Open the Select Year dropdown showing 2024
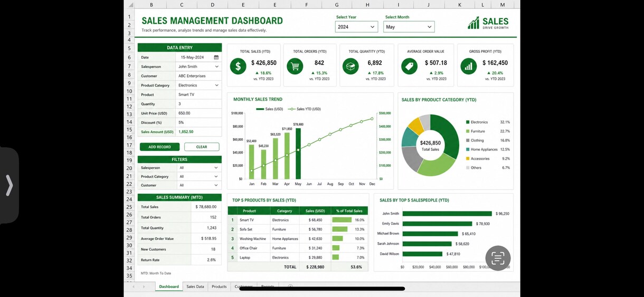Viewport: 644px width, 297px height. click(356, 27)
